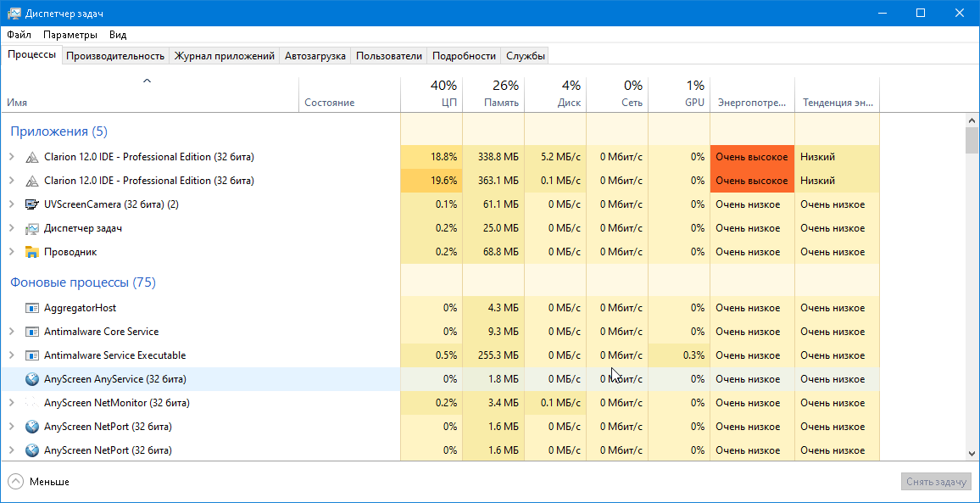
Task: Open the Параметры menu
Action: (x=70, y=35)
